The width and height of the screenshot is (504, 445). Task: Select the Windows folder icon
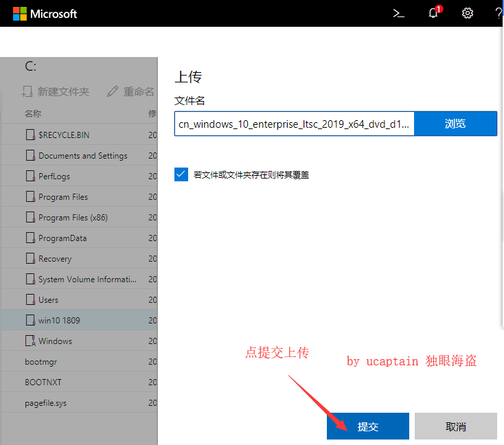tap(30, 341)
